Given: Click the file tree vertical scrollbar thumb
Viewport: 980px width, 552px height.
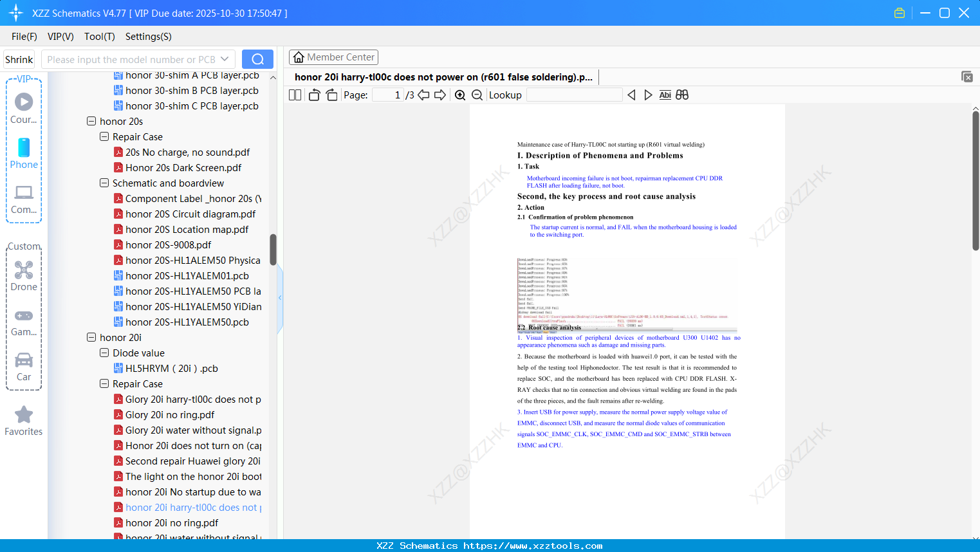Looking at the screenshot, I should (x=273, y=250).
